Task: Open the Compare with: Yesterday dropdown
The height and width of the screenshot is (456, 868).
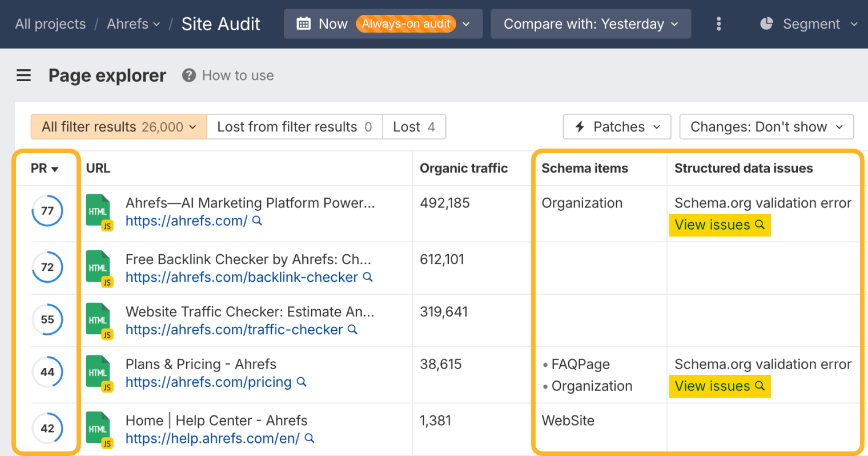Action: click(590, 24)
